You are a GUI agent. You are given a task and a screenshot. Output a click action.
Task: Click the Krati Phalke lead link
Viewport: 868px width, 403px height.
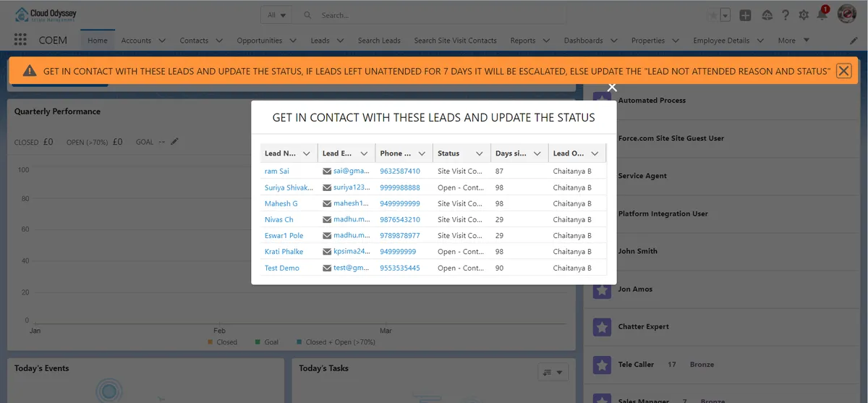[x=284, y=252]
